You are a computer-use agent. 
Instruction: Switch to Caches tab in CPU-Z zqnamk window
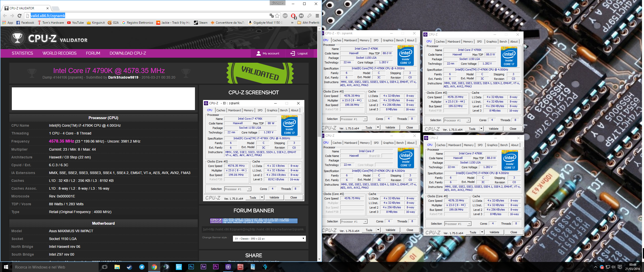click(337, 40)
